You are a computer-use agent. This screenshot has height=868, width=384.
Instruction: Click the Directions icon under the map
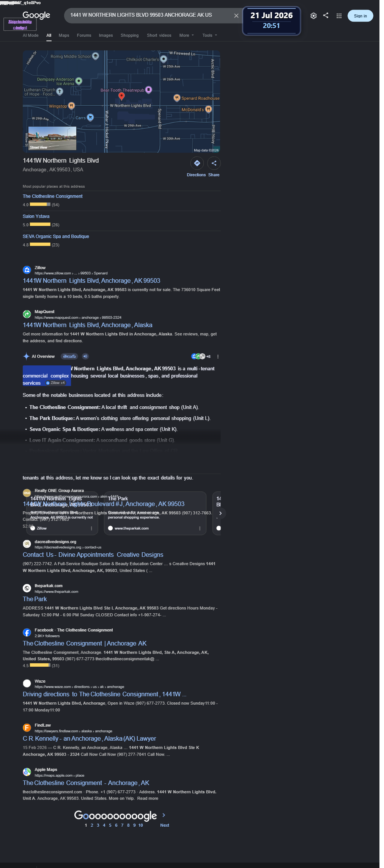[197, 163]
